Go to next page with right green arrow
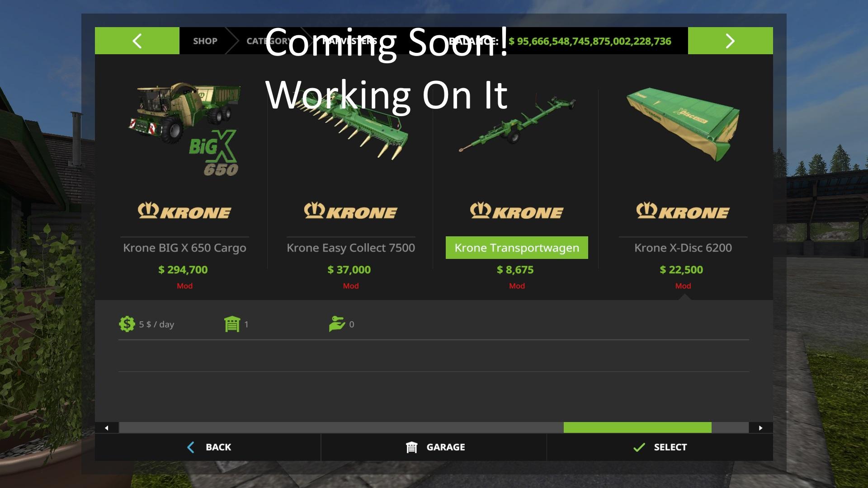 730,41
